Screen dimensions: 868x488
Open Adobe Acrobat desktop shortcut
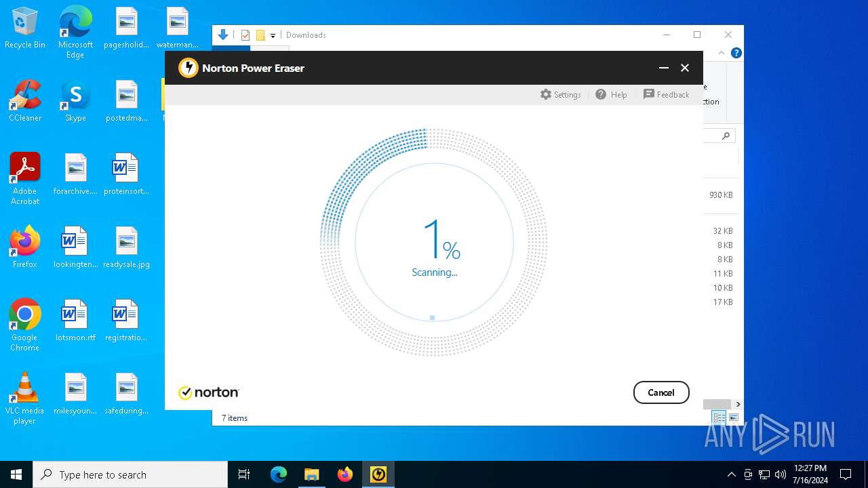point(25,179)
